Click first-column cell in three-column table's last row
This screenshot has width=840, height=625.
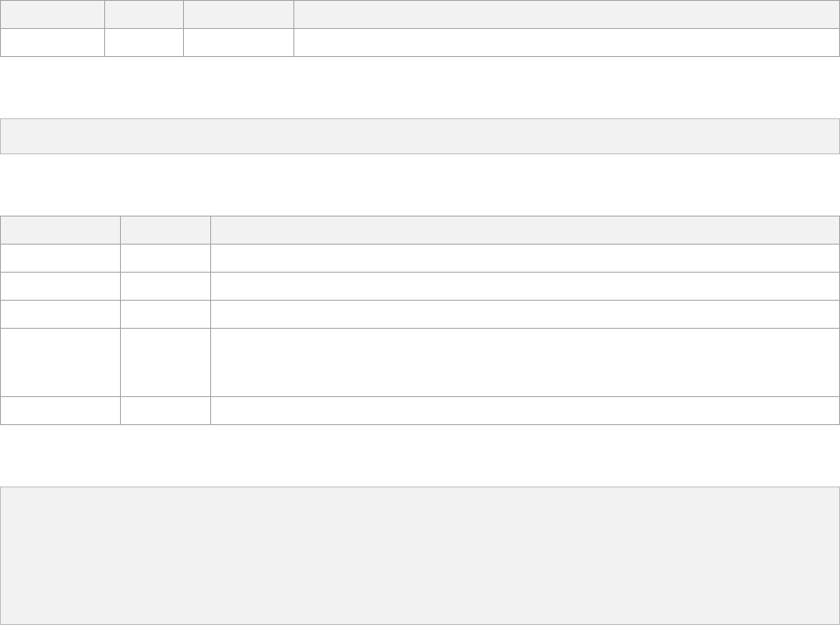pyautogui.click(x=60, y=410)
